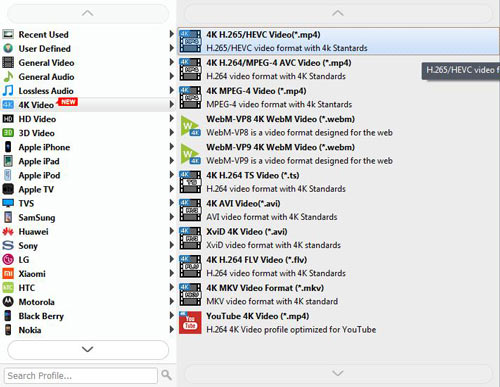Viewport: 500px width, 387px height.
Task: Click the Nokia phone icon
Action: tap(8, 330)
